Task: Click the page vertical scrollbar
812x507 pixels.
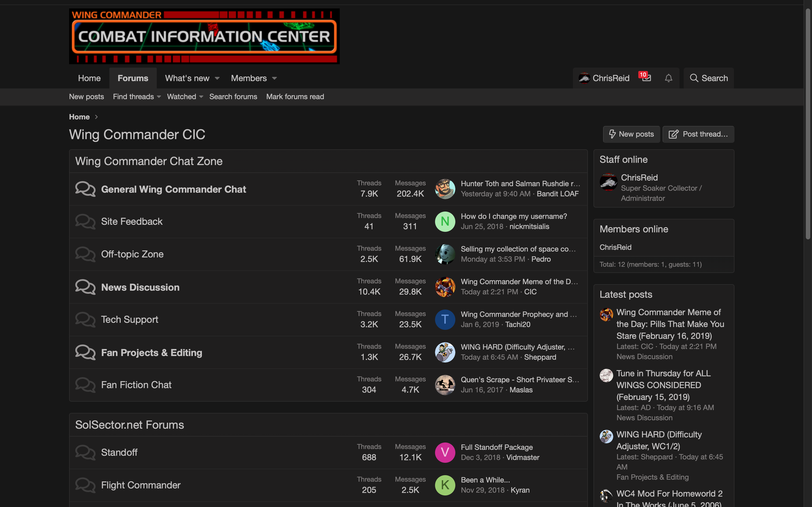Action: [808, 124]
